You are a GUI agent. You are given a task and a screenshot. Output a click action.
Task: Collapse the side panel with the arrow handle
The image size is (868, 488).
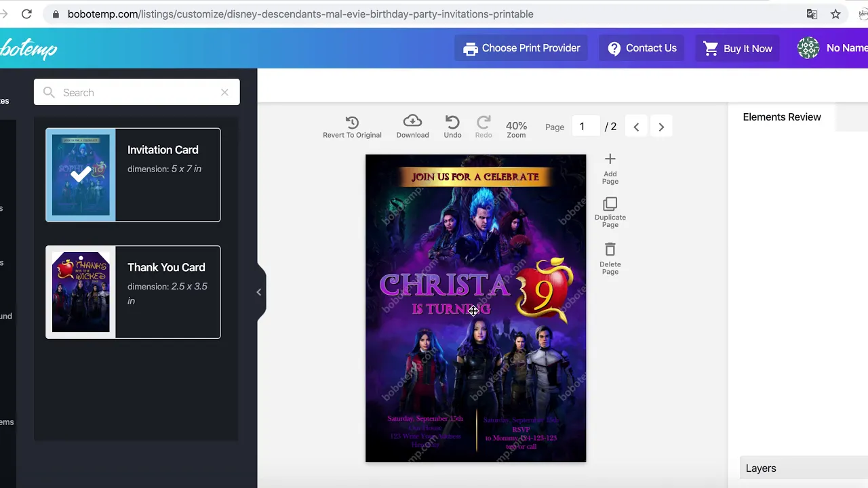click(259, 292)
